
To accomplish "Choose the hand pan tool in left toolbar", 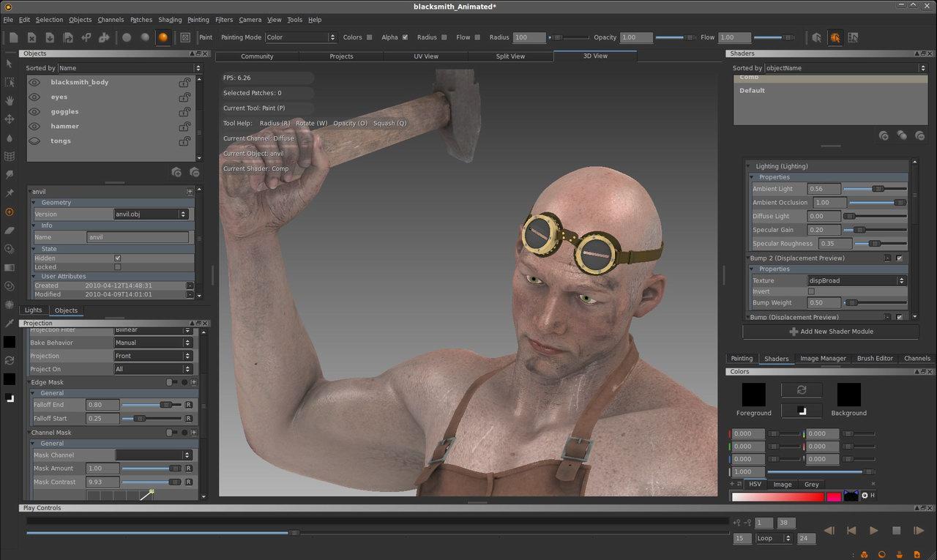I will pos(10,100).
